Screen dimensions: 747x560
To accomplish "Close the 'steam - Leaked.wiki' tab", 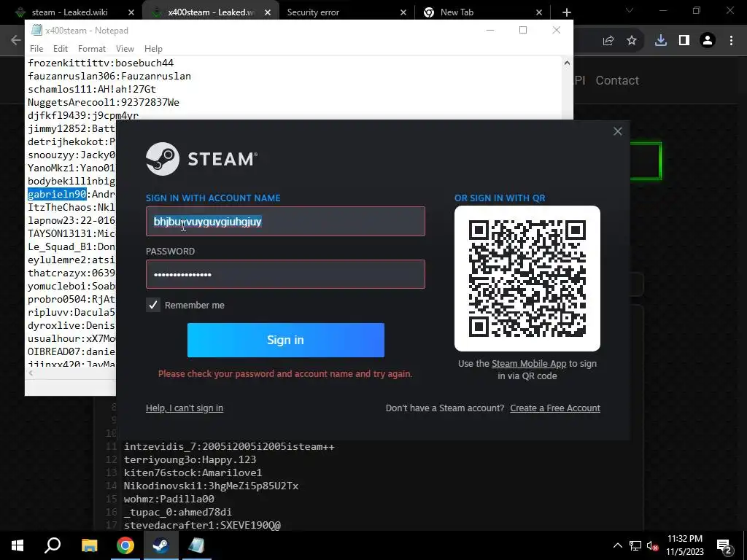I will click(131, 12).
